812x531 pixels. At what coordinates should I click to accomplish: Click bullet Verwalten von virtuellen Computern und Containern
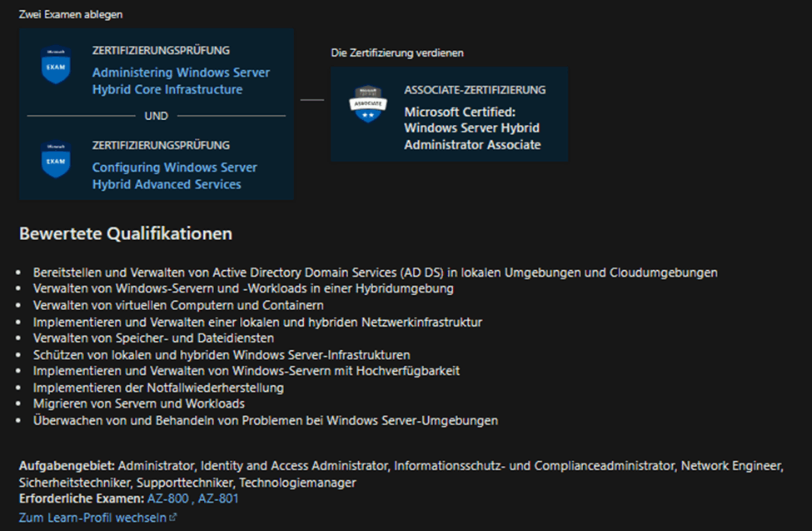pos(179,305)
